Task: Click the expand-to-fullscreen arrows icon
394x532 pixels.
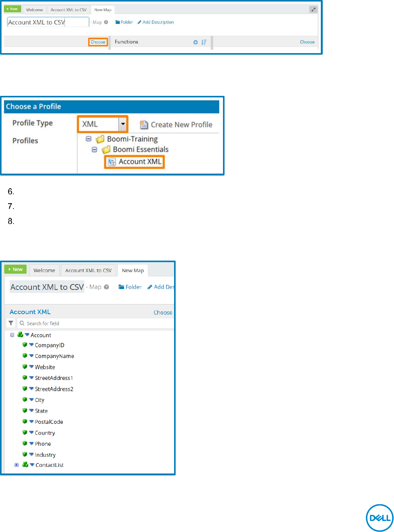Action: coord(314,10)
